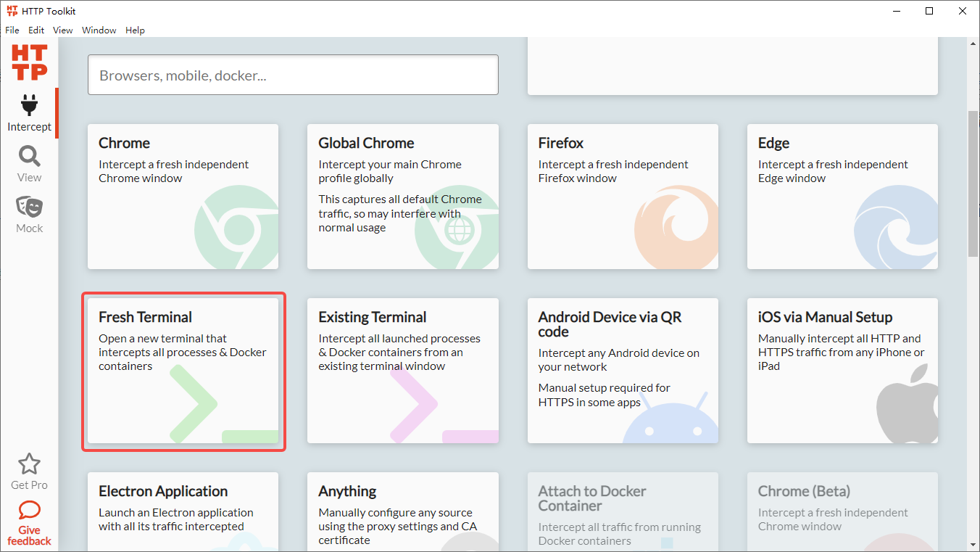980x552 pixels.
Task: Open the Intercept plug icon tab
Action: [x=29, y=113]
